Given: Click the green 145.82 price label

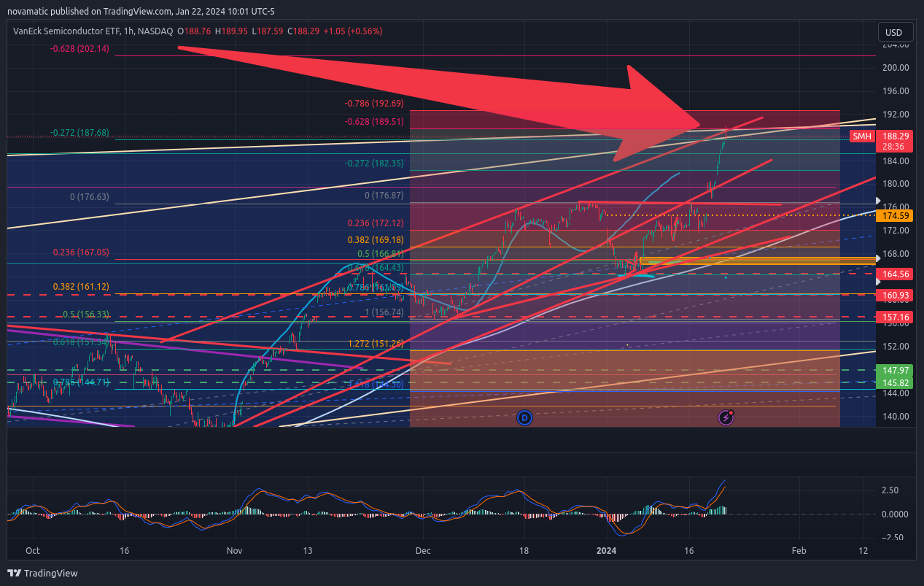Looking at the screenshot, I should 896,383.
